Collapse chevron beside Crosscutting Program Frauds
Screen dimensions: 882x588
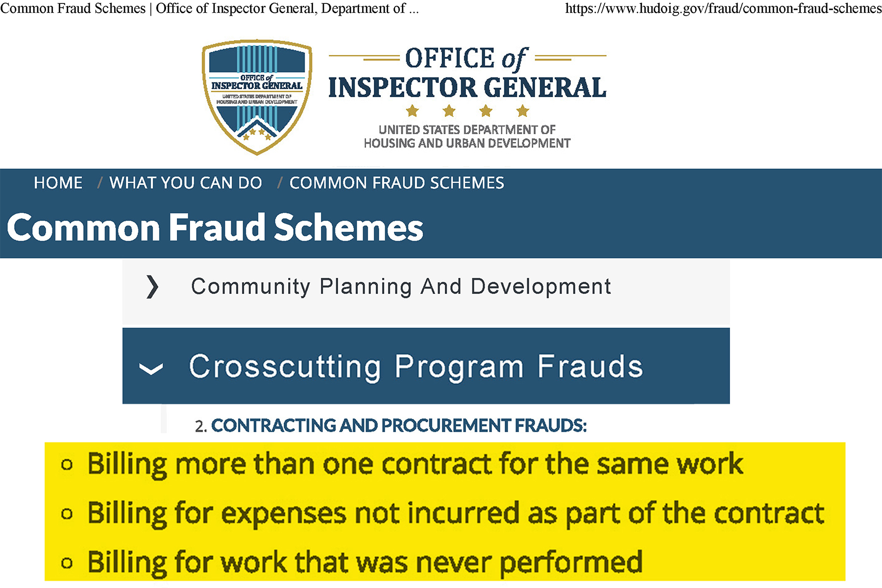click(x=151, y=368)
